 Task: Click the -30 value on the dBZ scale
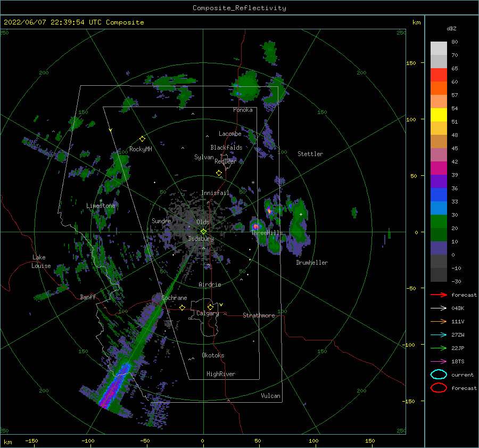[456, 281]
